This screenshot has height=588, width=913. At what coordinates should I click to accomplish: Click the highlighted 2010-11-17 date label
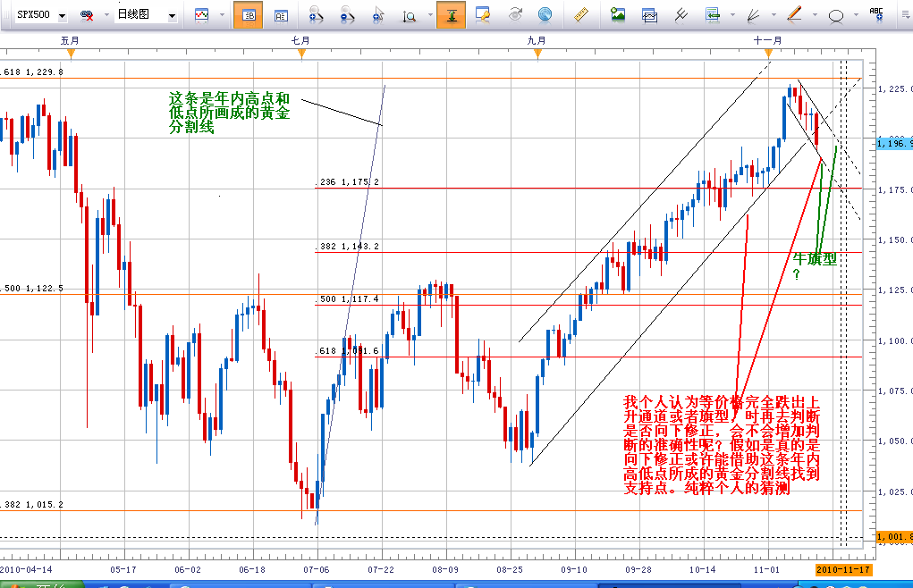(x=843, y=570)
